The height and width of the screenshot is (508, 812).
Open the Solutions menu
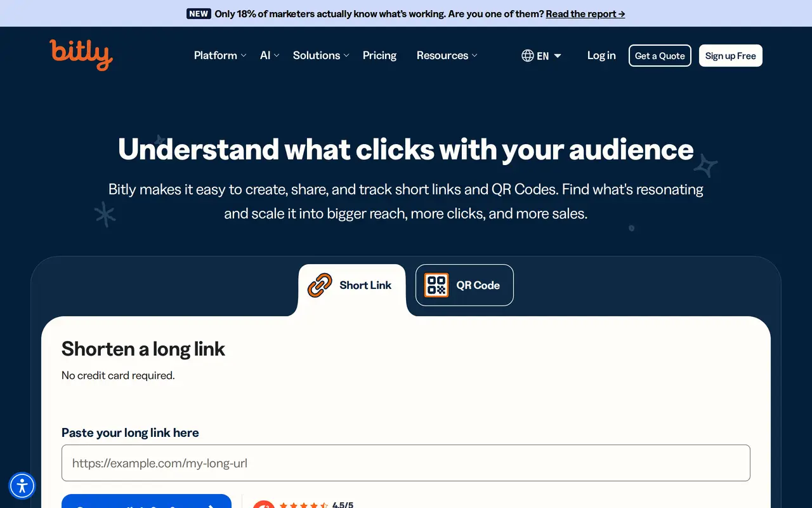pos(321,56)
